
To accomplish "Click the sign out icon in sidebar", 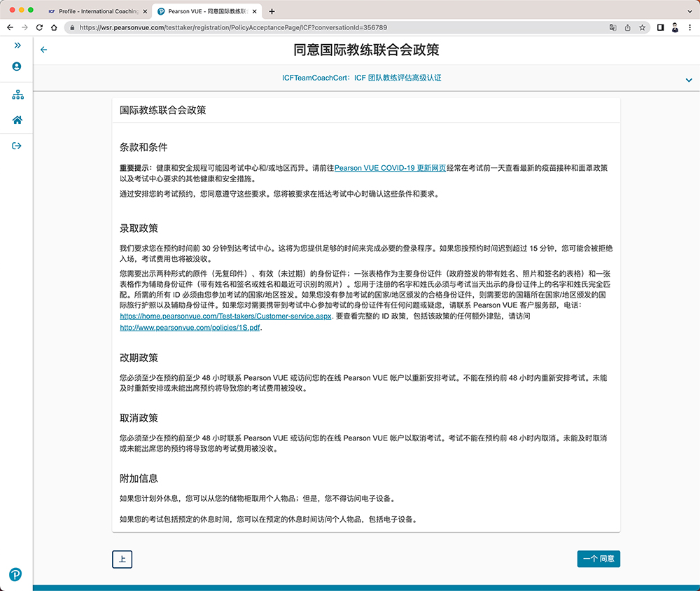I will pos(17,146).
